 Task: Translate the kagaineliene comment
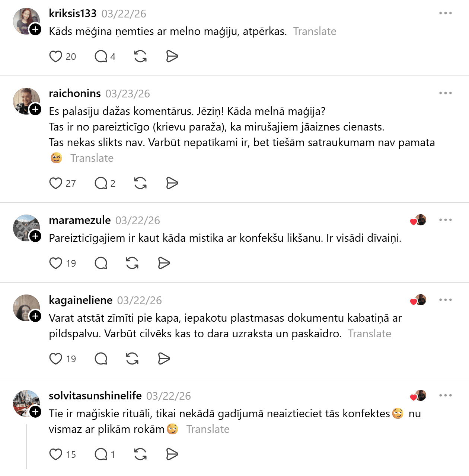pos(369,334)
